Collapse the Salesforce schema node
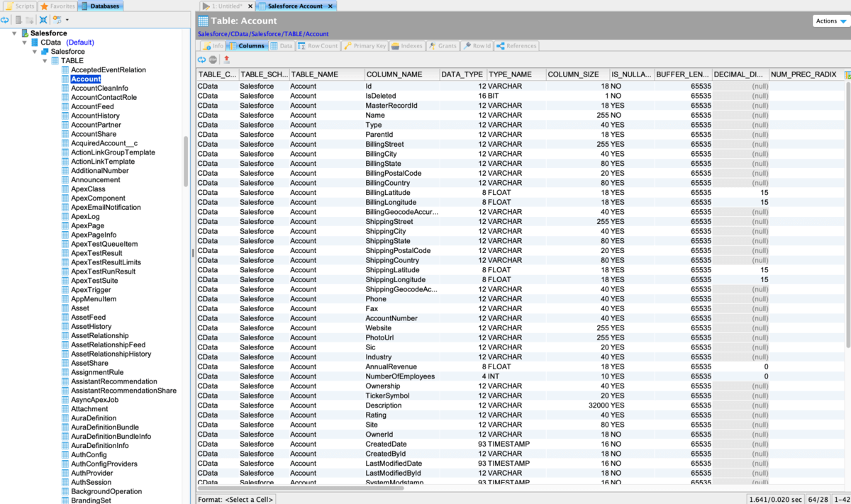 click(x=34, y=52)
